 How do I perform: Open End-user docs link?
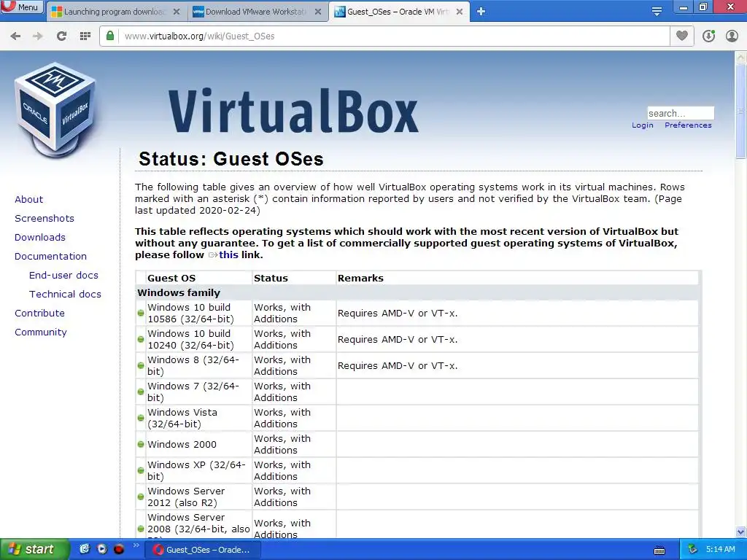(63, 276)
